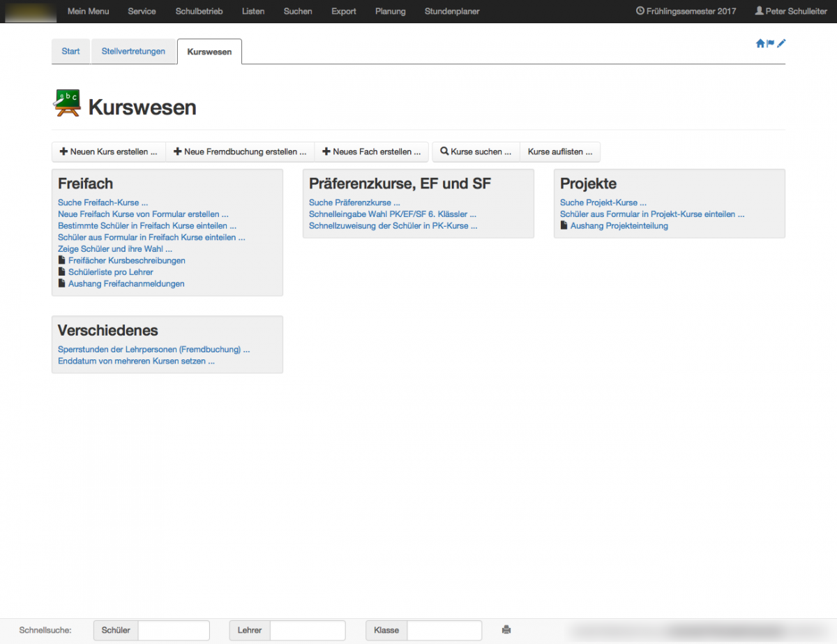Open the Stundenplaner menu

(x=452, y=11)
